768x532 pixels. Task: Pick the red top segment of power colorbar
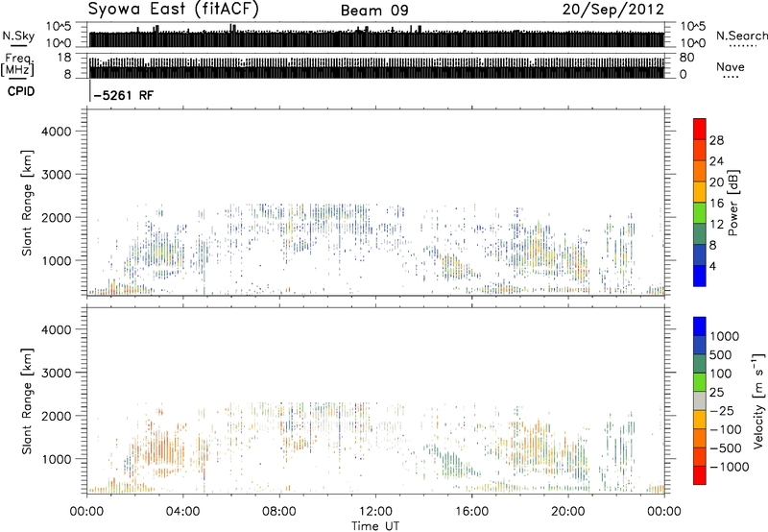point(700,130)
